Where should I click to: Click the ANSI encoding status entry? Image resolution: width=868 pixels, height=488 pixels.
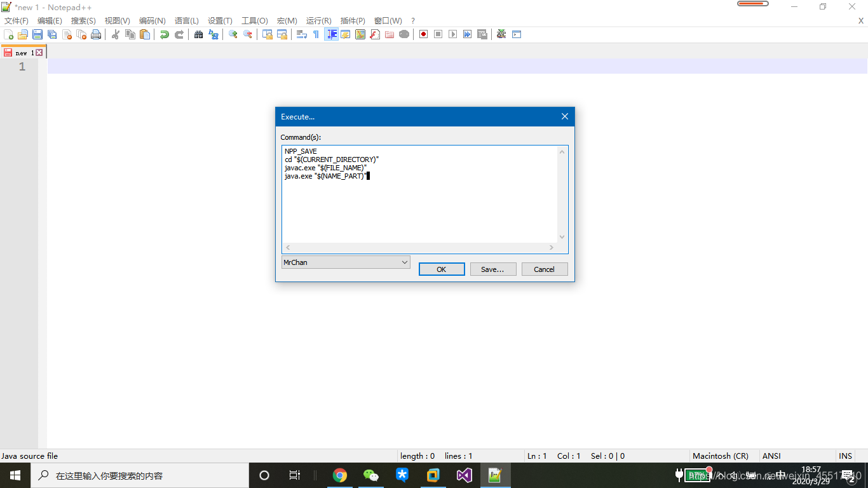tap(771, 456)
